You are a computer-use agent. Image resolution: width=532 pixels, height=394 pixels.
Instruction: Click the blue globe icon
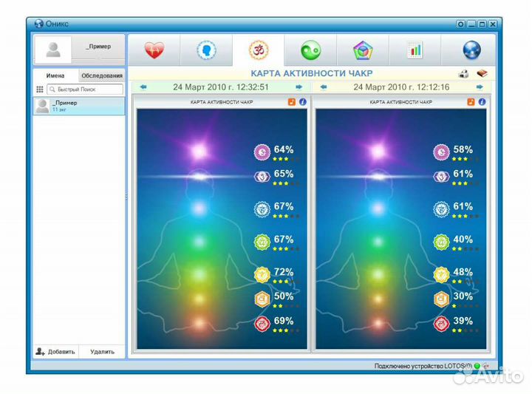coord(471,50)
